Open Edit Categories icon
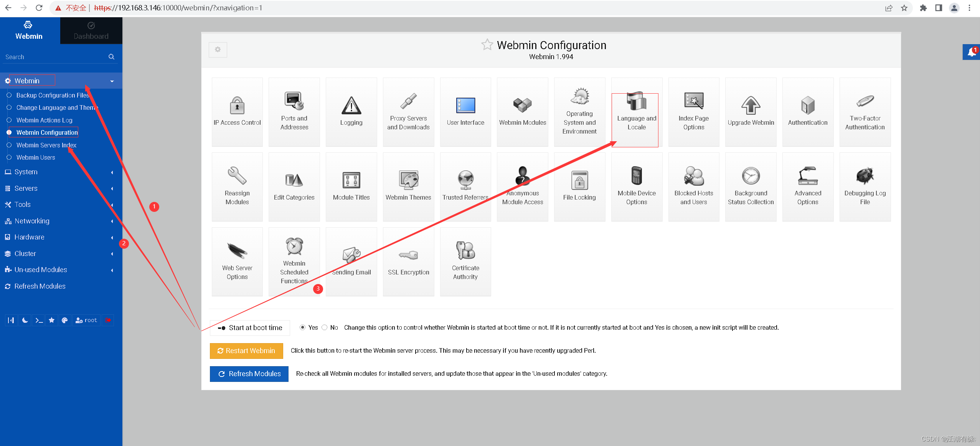980x446 pixels. pyautogui.click(x=294, y=187)
